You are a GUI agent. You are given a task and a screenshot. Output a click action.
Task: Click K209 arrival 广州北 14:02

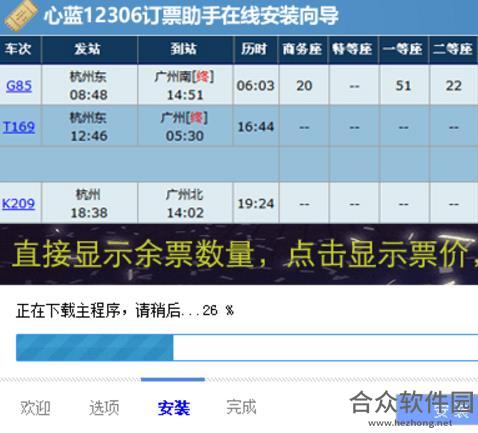(x=185, y=203)
